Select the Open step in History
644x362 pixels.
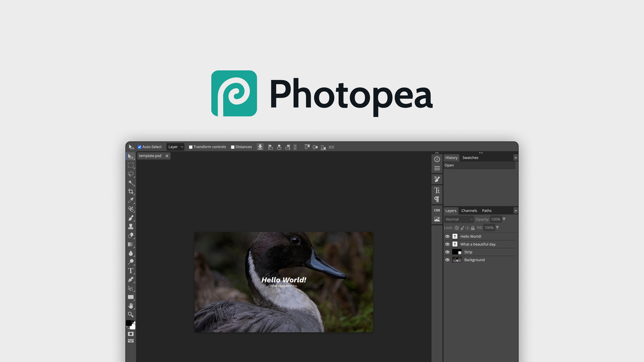click(449, 165)
